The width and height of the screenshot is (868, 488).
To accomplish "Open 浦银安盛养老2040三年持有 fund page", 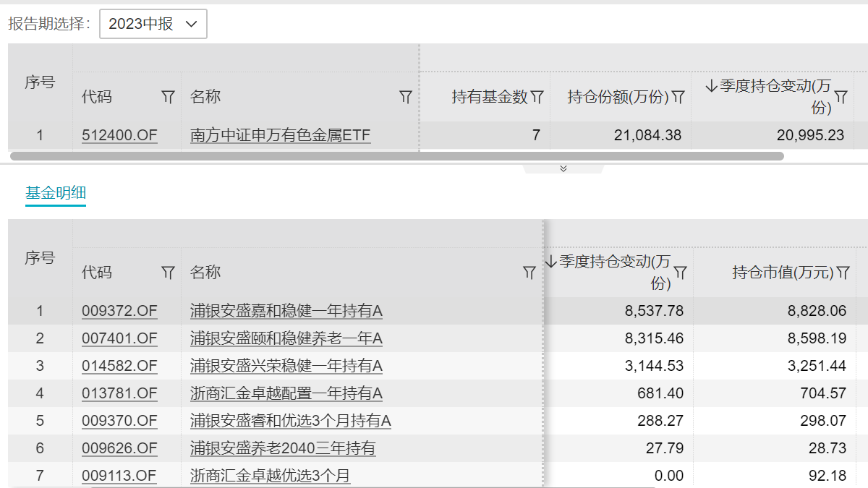I will 283,448.
